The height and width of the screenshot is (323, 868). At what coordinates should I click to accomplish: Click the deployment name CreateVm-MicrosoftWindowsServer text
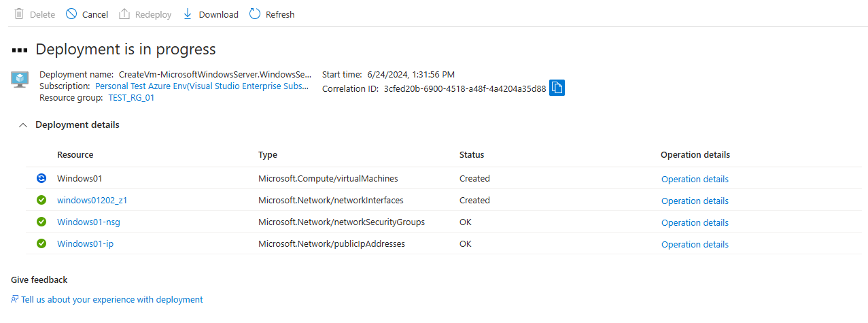coord(215,74)
